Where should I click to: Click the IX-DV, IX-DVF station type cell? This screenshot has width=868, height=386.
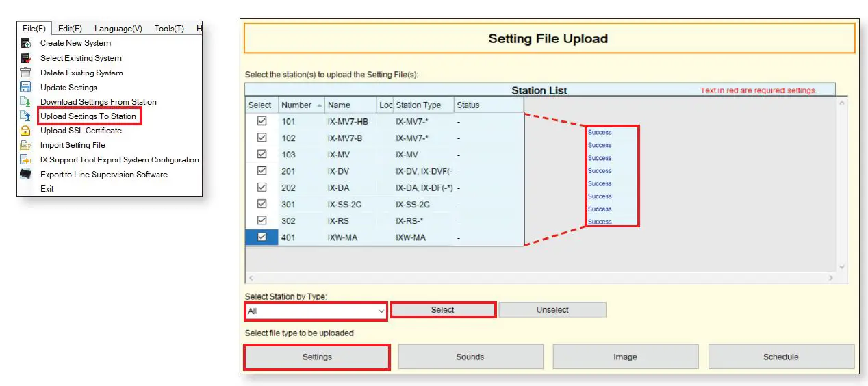point(423,171)
